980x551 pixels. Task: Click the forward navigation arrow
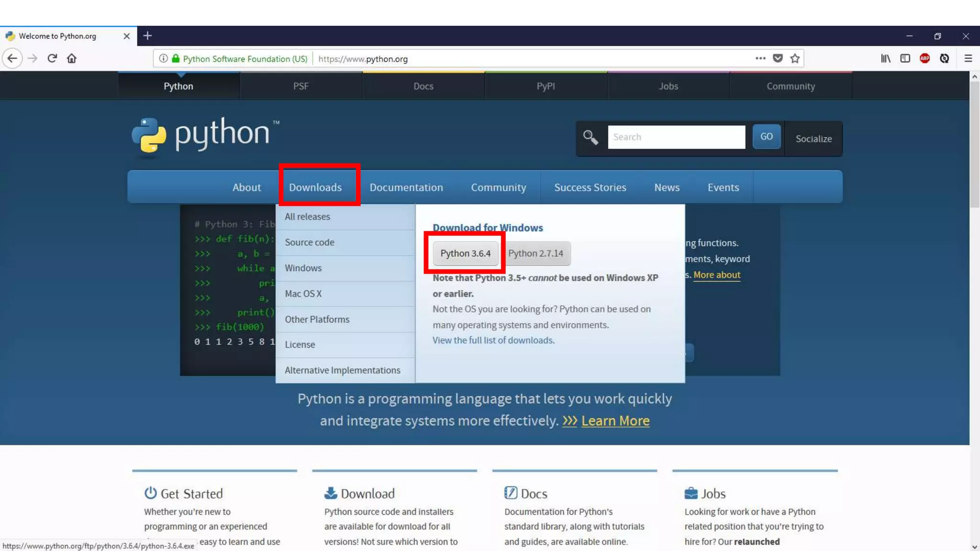[x=33, y=58]
